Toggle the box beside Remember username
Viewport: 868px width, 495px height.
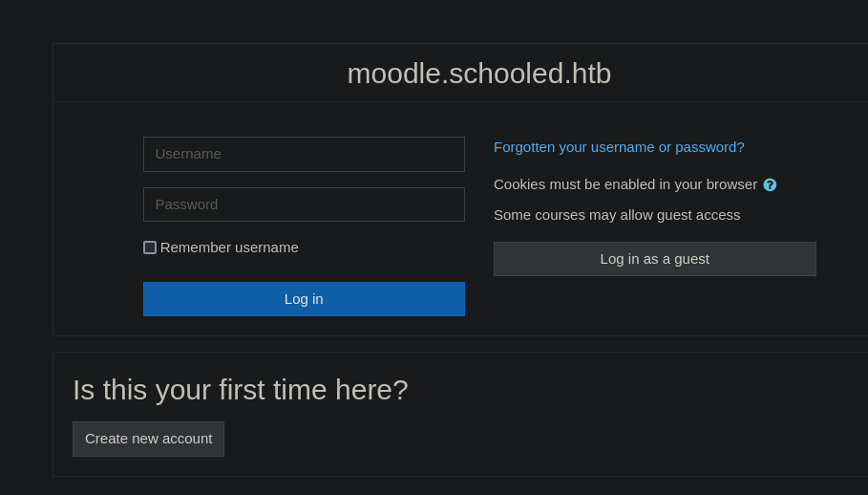(150, 247)
